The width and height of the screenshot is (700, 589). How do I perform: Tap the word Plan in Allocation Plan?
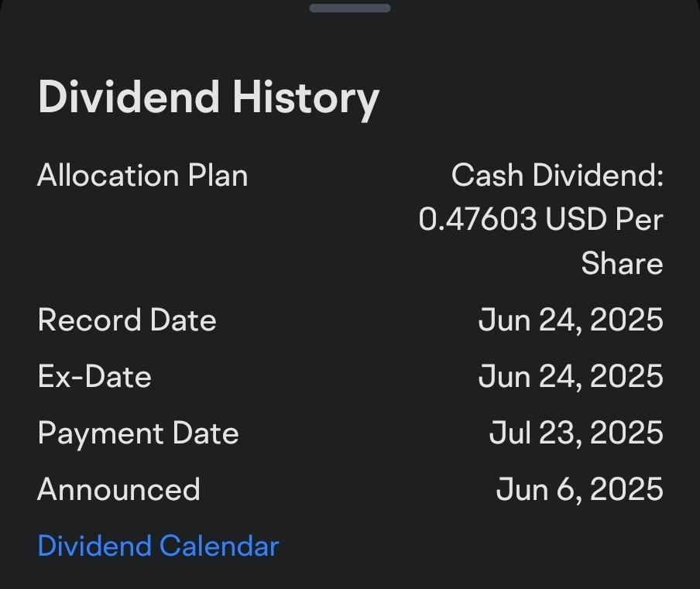218,176
